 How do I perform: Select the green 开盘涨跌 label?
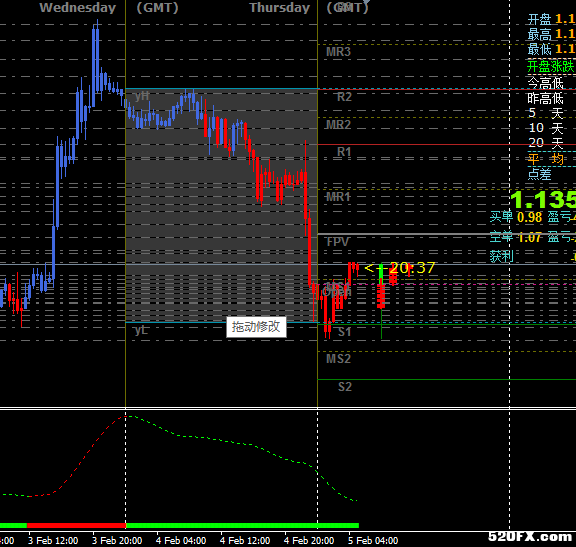pos(551,66)
